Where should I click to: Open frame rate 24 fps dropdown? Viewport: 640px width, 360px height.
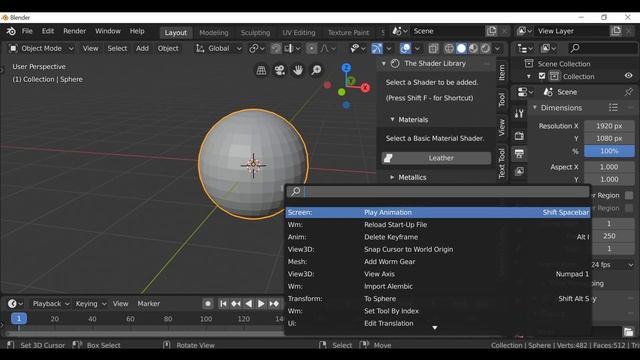pos(613,265)
